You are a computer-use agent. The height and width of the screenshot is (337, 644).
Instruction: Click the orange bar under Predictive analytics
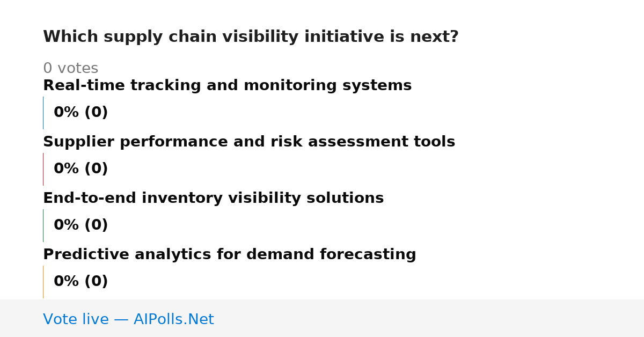43,282
